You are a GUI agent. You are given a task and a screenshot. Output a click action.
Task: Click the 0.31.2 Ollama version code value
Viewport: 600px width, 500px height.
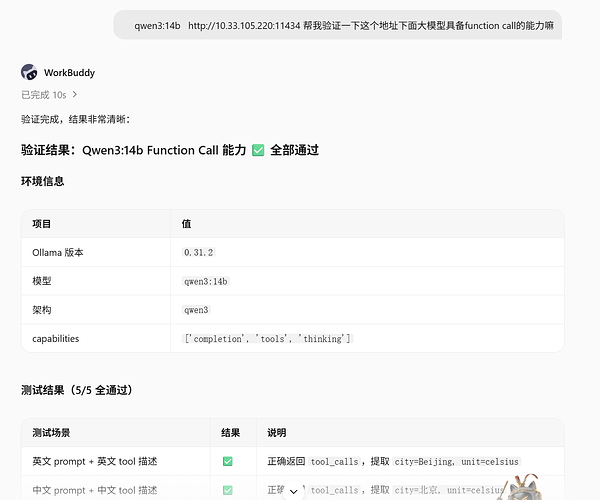point(198,252)
